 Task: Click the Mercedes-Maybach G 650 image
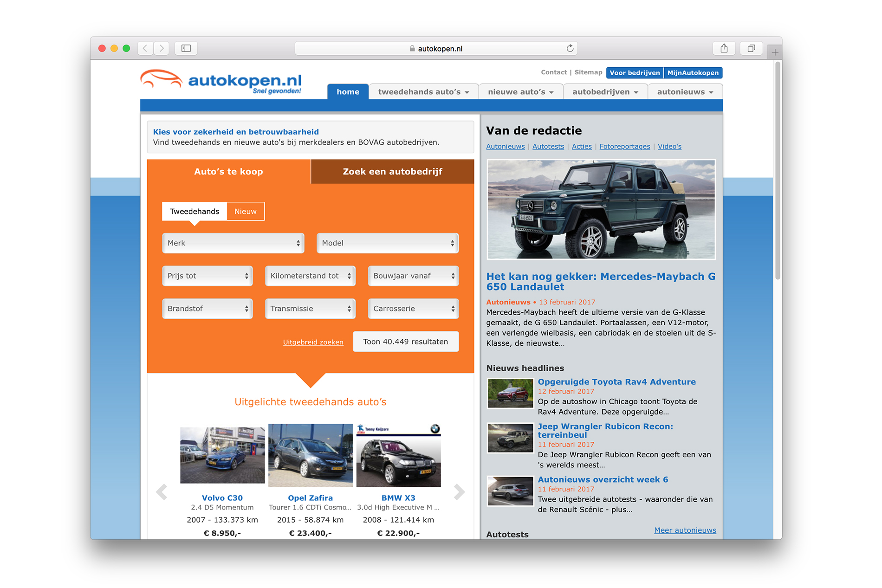601,209
